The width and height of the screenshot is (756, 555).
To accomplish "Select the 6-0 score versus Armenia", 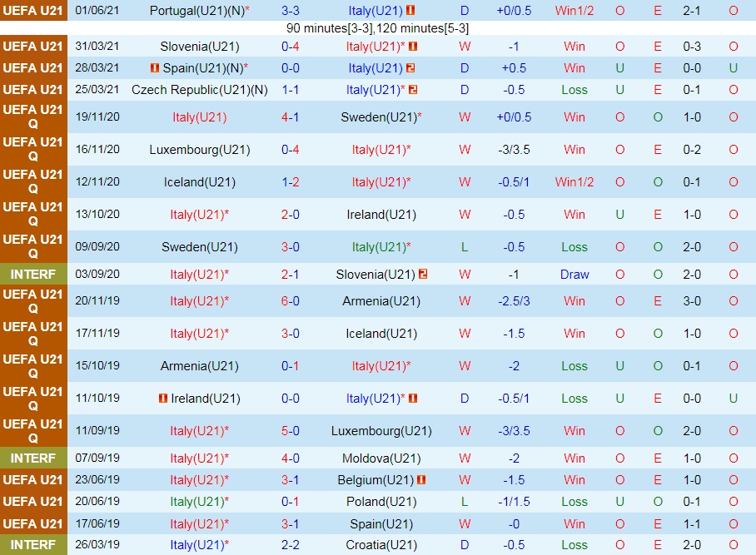I will [x=291, y=300].
